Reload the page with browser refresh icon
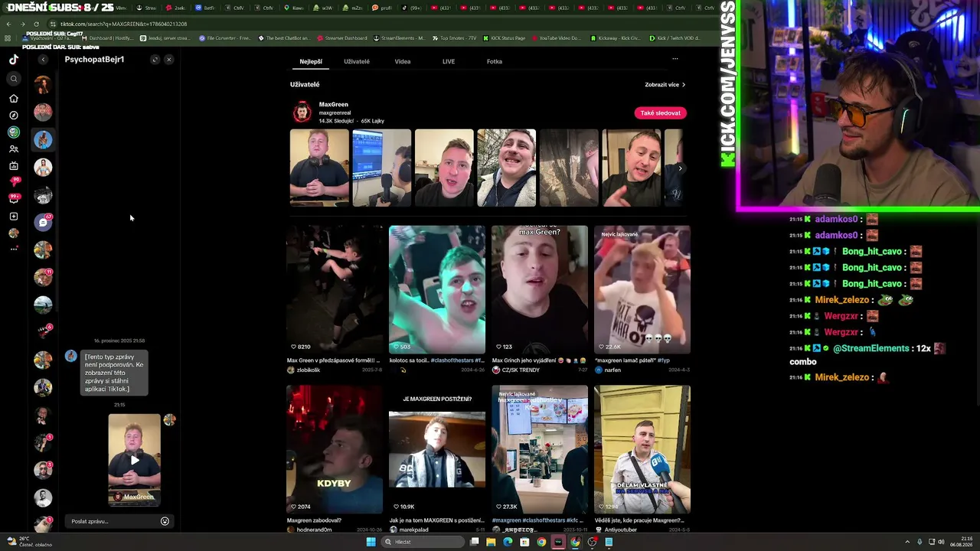The image size is (980, 551). 36,24
